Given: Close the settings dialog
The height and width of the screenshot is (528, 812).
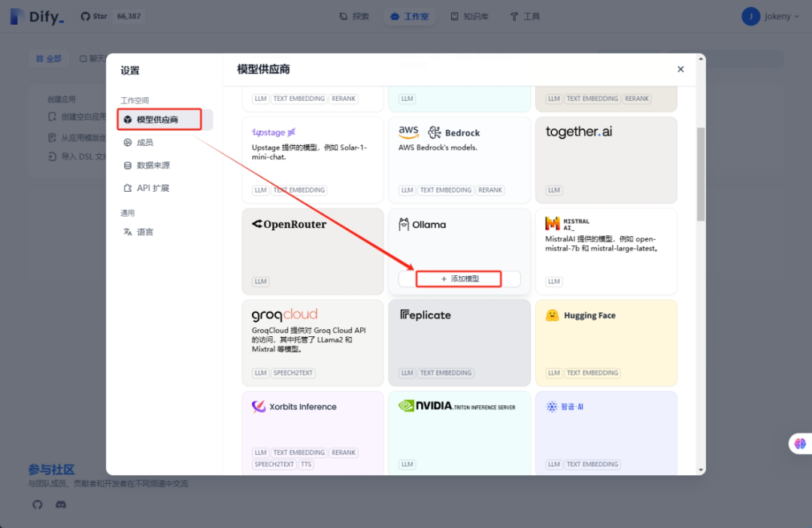Looking at the screenshot, I should point(680,69).
